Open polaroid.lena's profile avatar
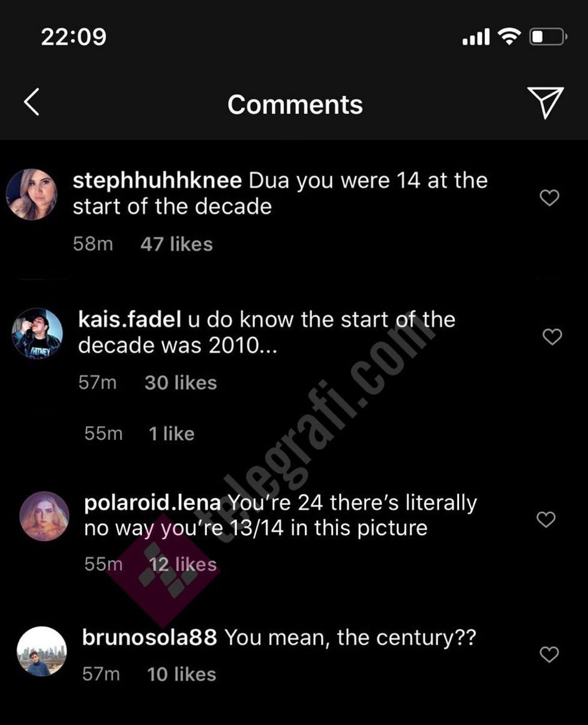 click(x=44, y=516)
